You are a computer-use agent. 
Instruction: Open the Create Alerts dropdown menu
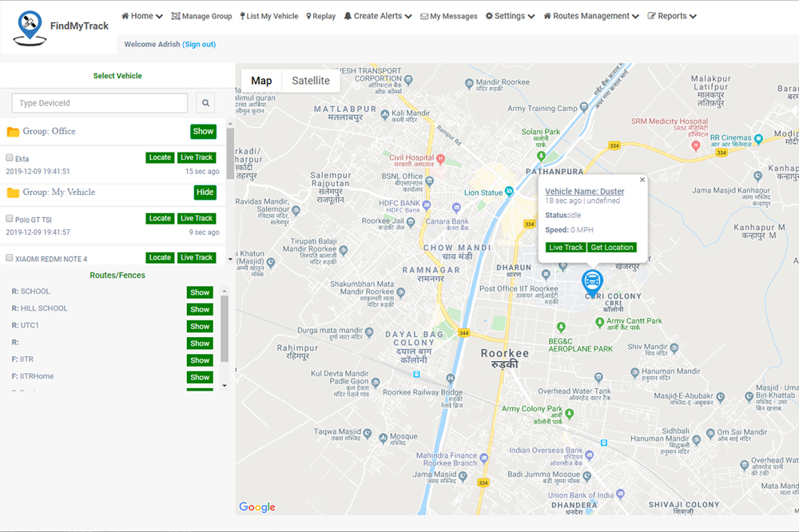point(378,16)
